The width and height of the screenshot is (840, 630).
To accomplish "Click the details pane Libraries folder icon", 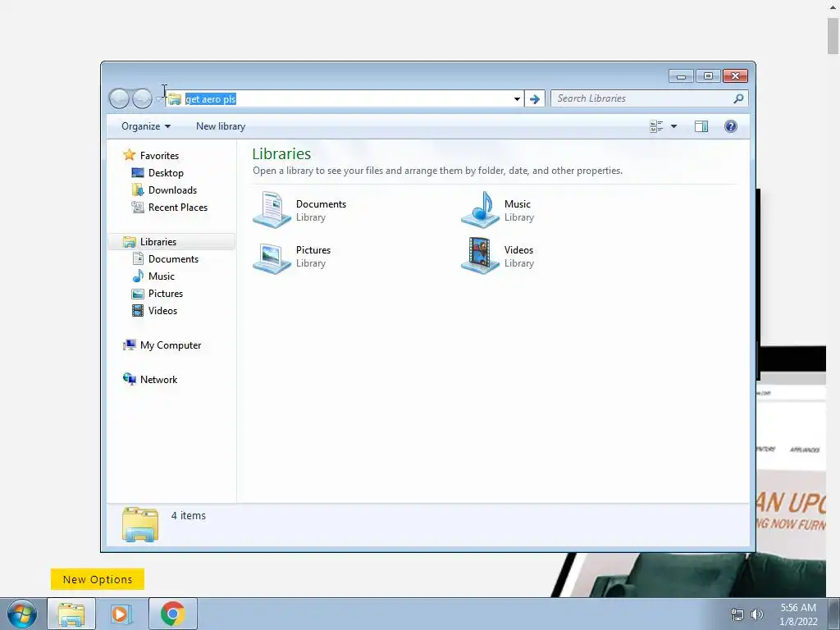I will coord(140,524).
